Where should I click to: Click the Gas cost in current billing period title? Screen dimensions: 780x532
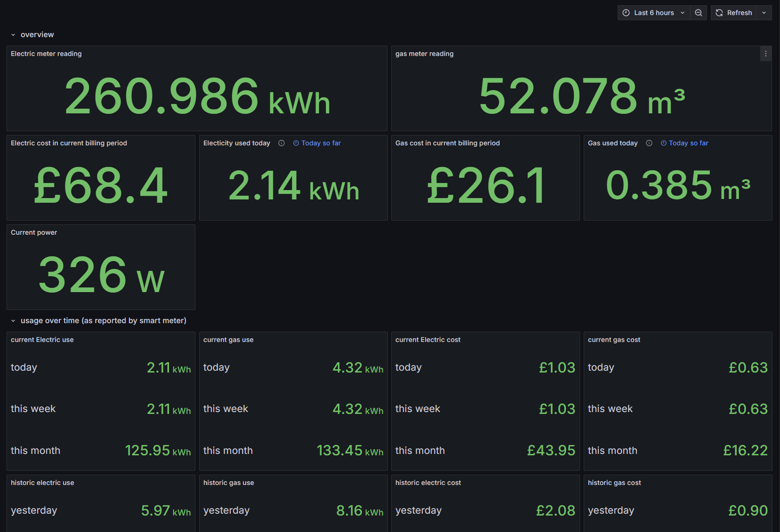(x=448, y=143)
